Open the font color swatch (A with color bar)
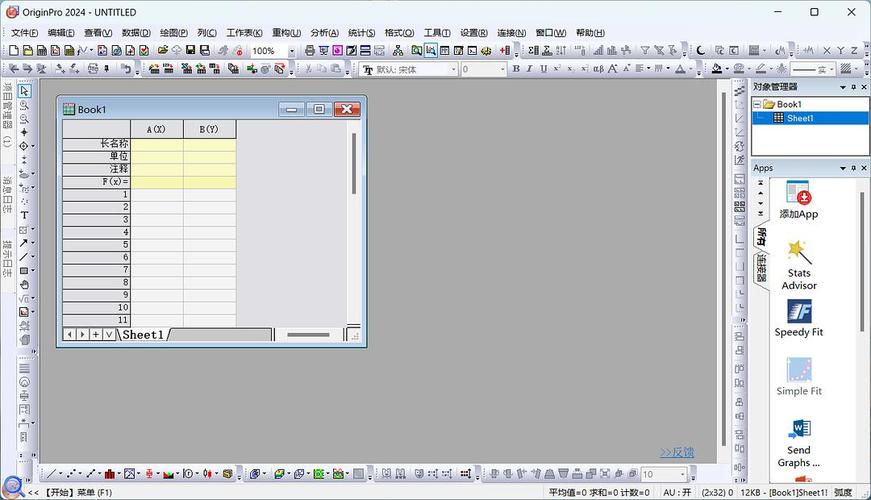The image size is (871, 500). tap(680, 69)
